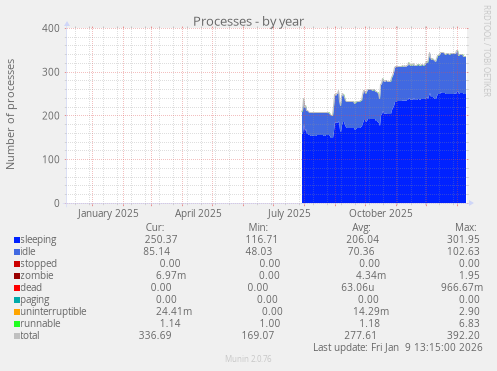Click the uninterruptible current value 24.41m
497x371 pixels.
click(174, 311)
